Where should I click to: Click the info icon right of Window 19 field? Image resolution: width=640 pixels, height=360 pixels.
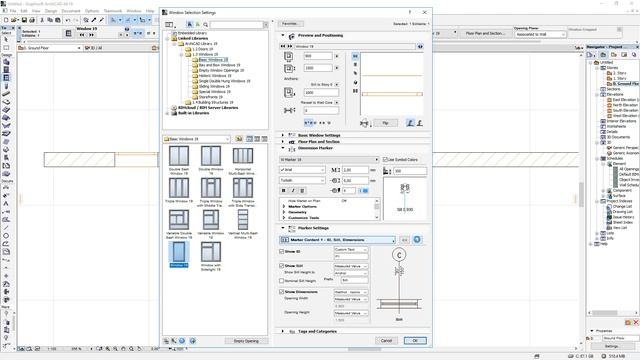420,47
